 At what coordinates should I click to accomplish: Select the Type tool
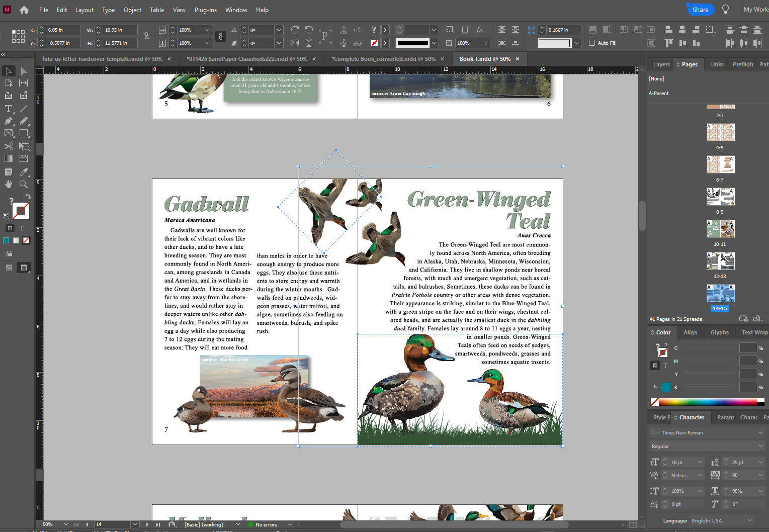pyautogui.click(x=9, y=109)
